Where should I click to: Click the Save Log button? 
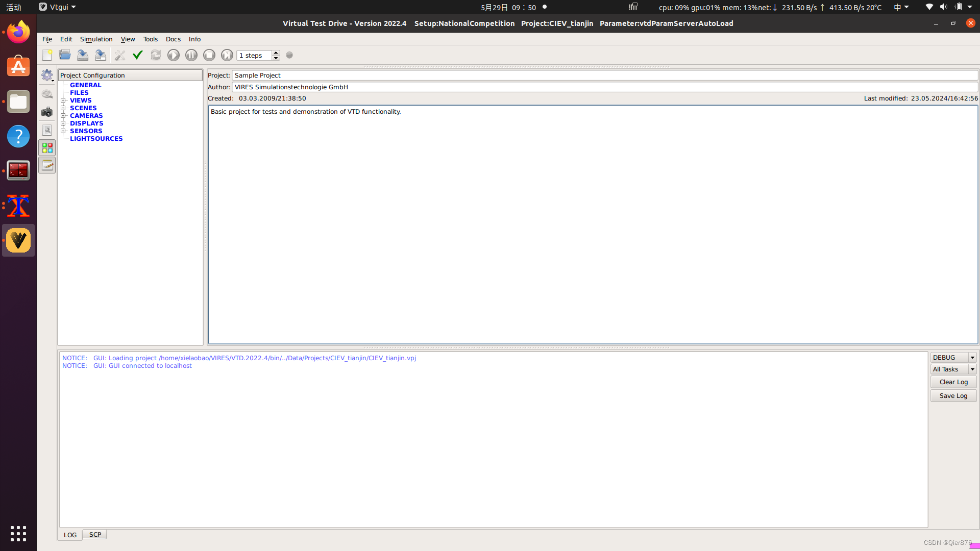point(953,396)
